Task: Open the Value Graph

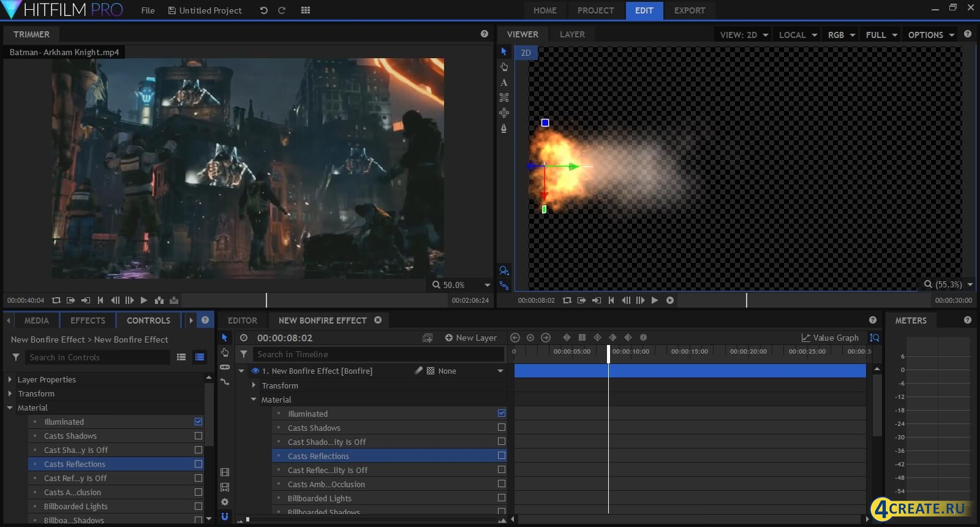Action: tap(830, 338)
